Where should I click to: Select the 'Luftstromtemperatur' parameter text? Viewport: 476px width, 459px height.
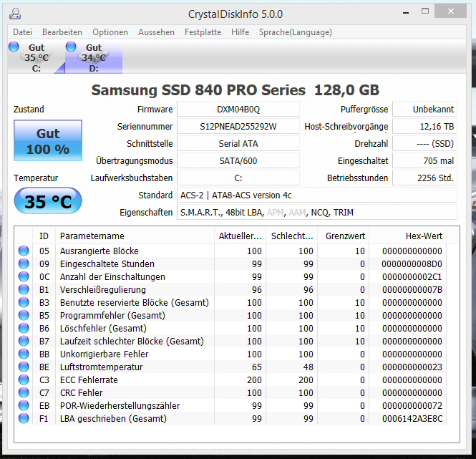coord(102,367)
